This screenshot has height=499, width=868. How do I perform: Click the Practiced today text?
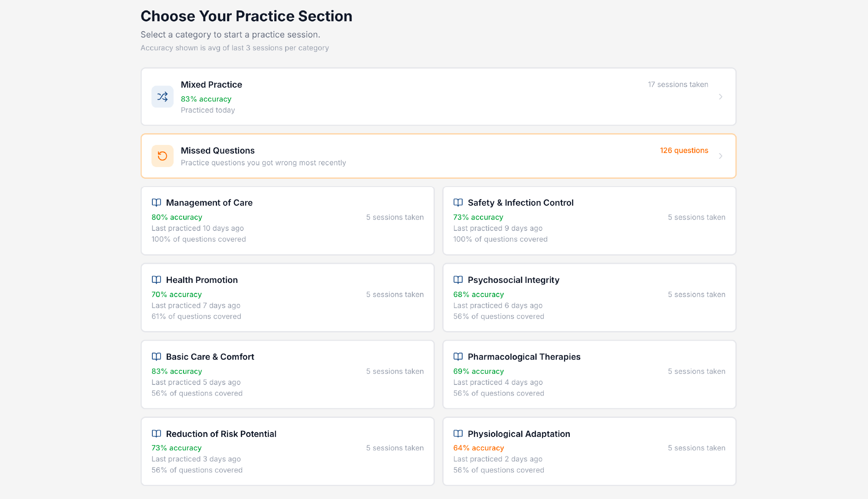pos(208,110)
